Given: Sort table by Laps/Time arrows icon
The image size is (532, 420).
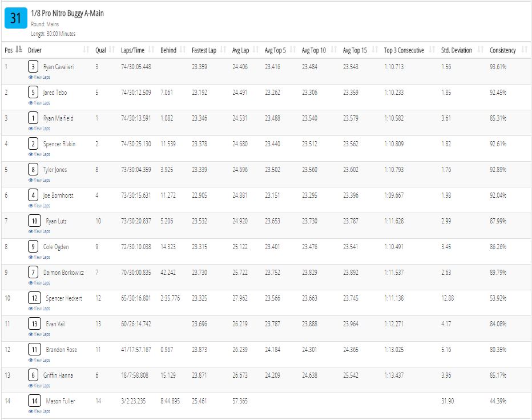Looking at the screenshot, I should pyautogui.click(x=151, y=50).
